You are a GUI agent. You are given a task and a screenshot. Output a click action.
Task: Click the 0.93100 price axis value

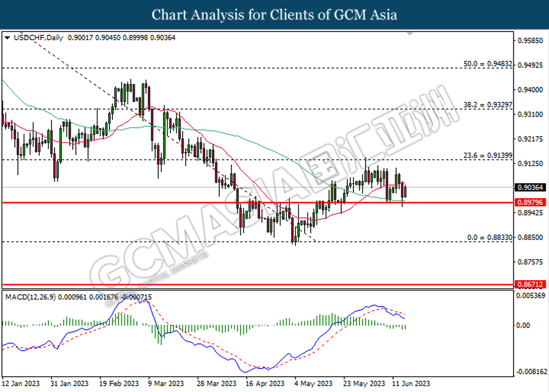pyautogui.click(x=530, y=114)
